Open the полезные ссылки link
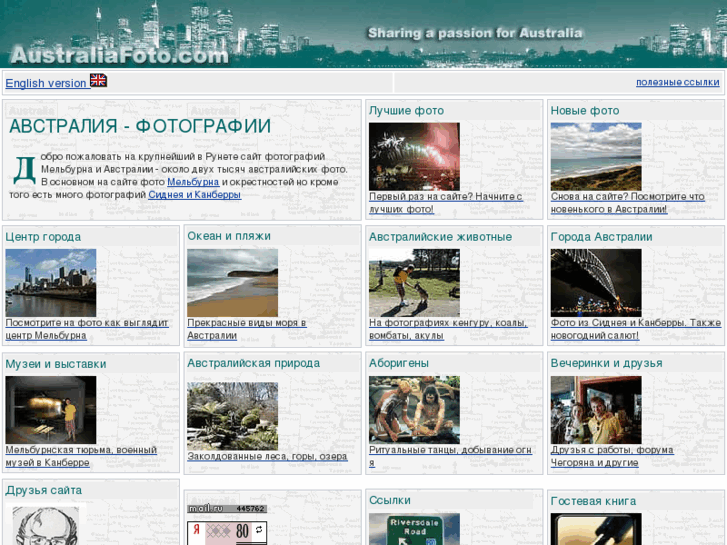 pyautogui.click(x=677, y=82)
